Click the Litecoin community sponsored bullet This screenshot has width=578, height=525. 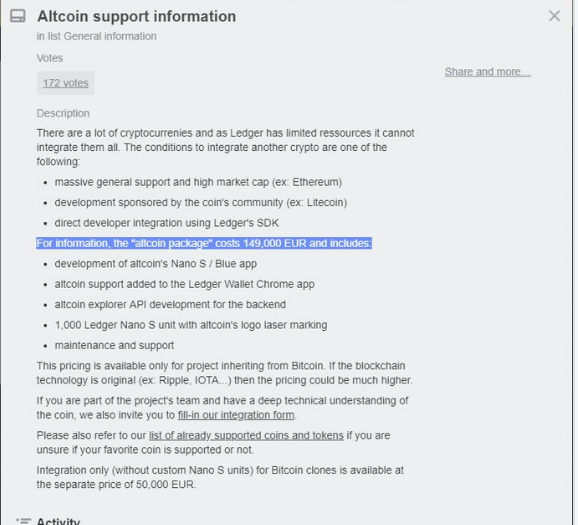pos(201,202)
